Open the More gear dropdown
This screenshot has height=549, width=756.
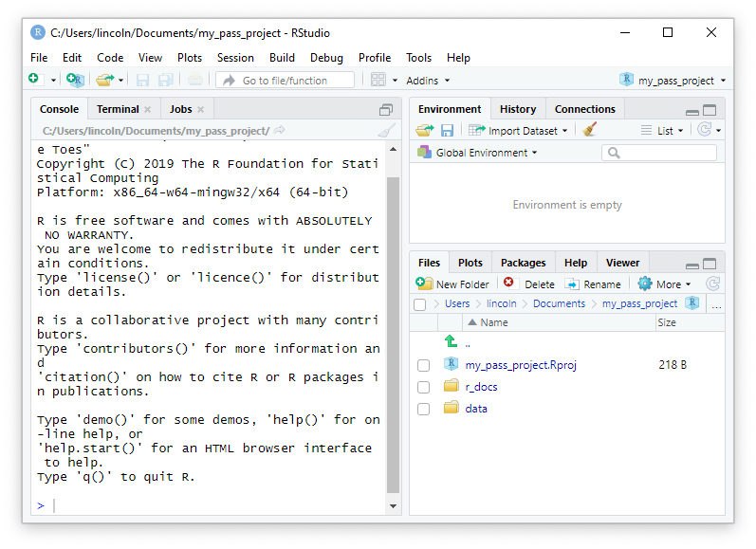pos(664,284)
